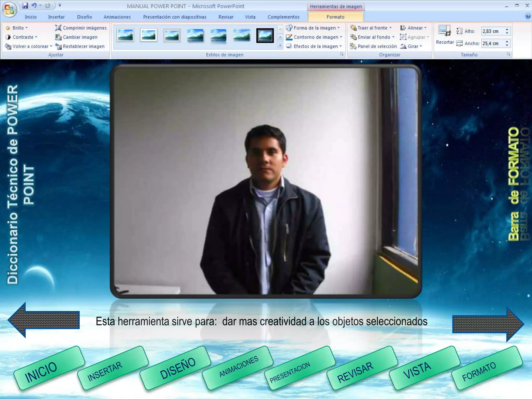Screen dimensions: 532x399
Task: Select the black-framed picture style thumbnail
Action: (265, 35)
